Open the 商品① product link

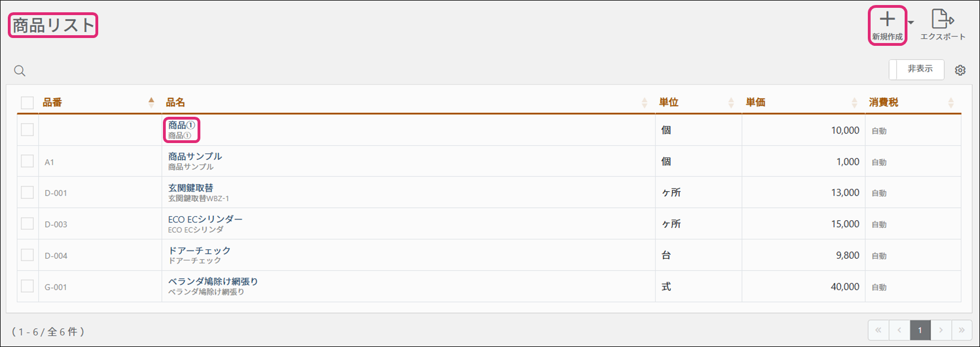tap(181, 126)
